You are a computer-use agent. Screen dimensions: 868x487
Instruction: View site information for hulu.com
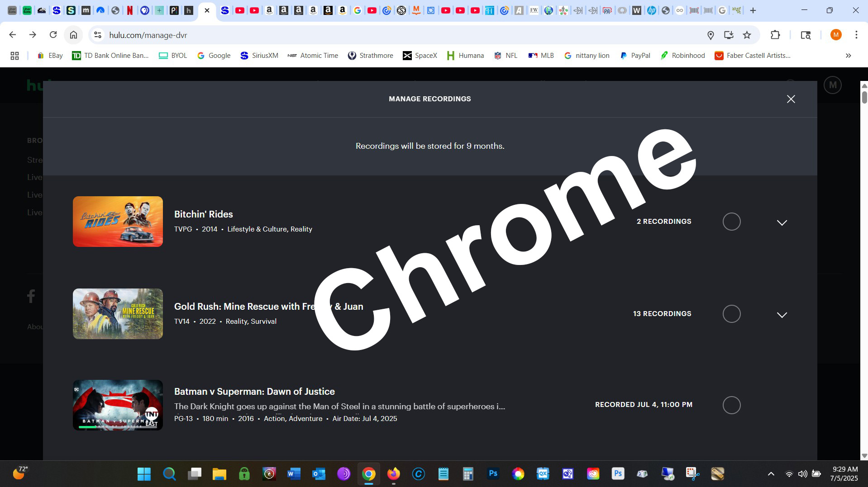click(x=97, y=35)
